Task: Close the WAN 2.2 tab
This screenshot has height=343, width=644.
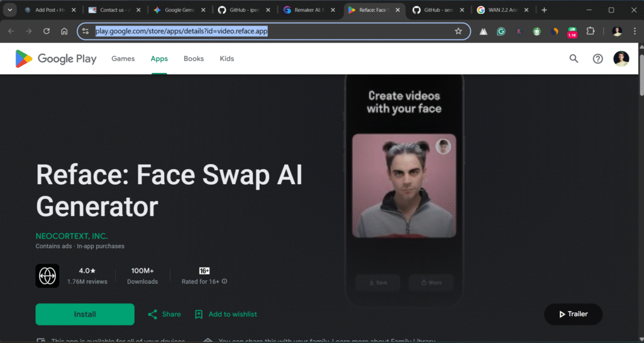Action: pos(526,10)
